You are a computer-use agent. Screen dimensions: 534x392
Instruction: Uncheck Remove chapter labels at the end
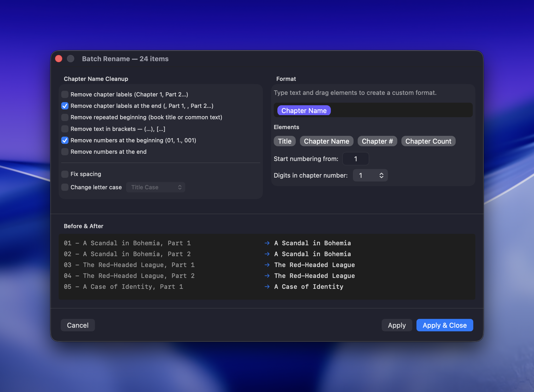tap(65, 106)
